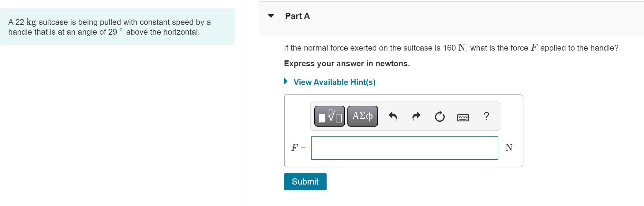Viewport: 644px width, 206px height.
Task: Click the problem statement text panel
Action: 117,27
